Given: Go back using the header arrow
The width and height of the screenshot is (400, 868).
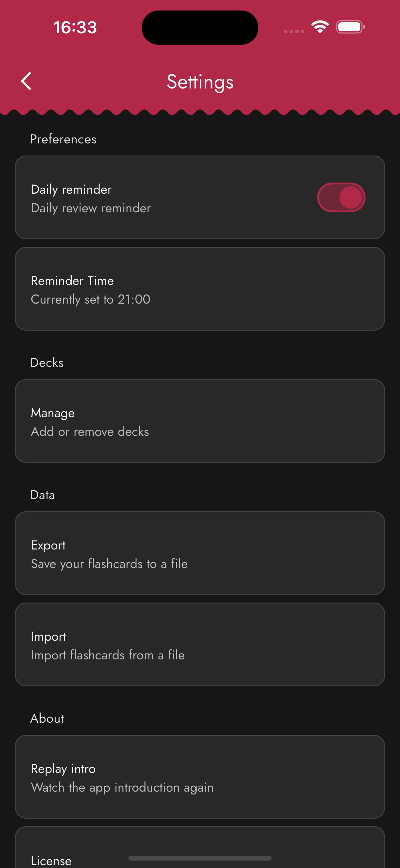Looking at the screenshot, I should coord(26,81).
